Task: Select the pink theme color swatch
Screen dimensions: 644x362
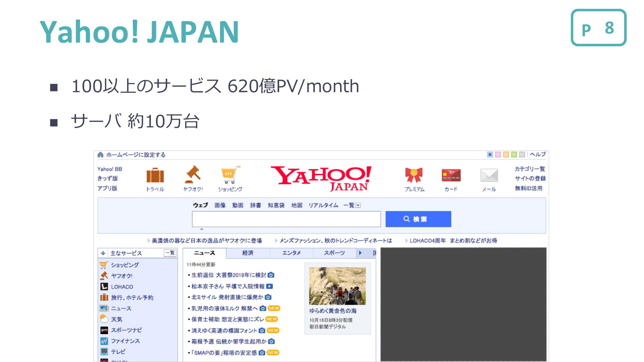Action: click(498, 155)
